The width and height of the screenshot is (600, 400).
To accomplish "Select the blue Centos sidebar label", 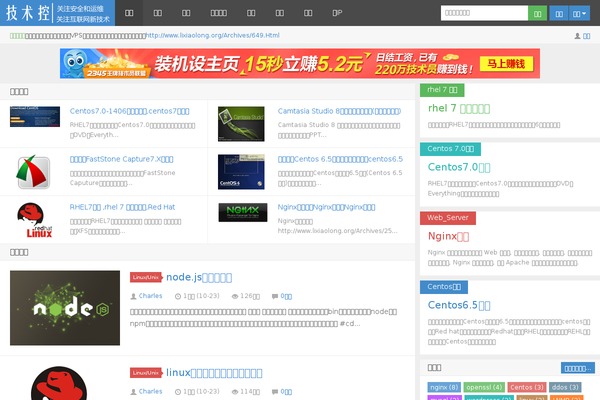I will pos(444,287).
